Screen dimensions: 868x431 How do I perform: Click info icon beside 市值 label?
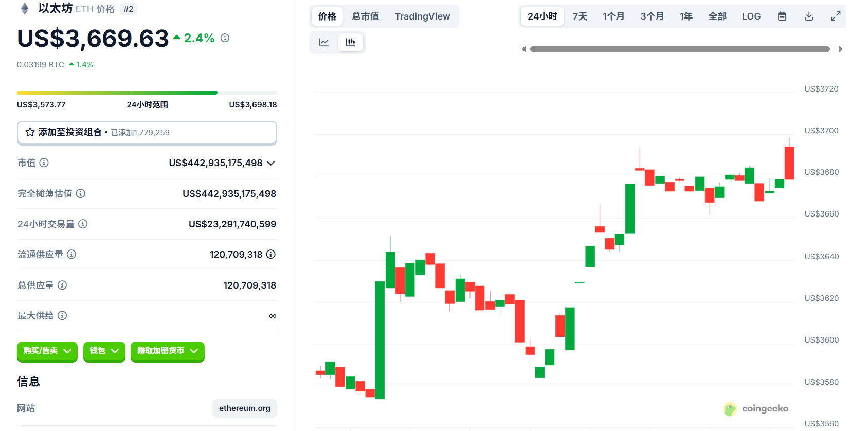point(44,163)
